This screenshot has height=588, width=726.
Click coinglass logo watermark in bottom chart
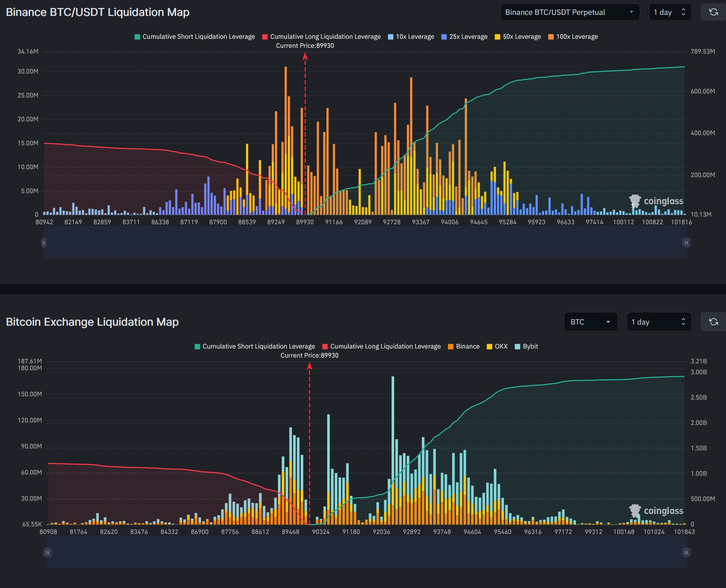coord(656,511)
